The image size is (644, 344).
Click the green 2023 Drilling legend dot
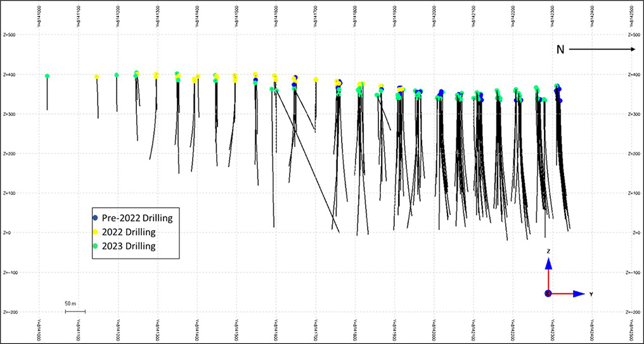[95, 246]
